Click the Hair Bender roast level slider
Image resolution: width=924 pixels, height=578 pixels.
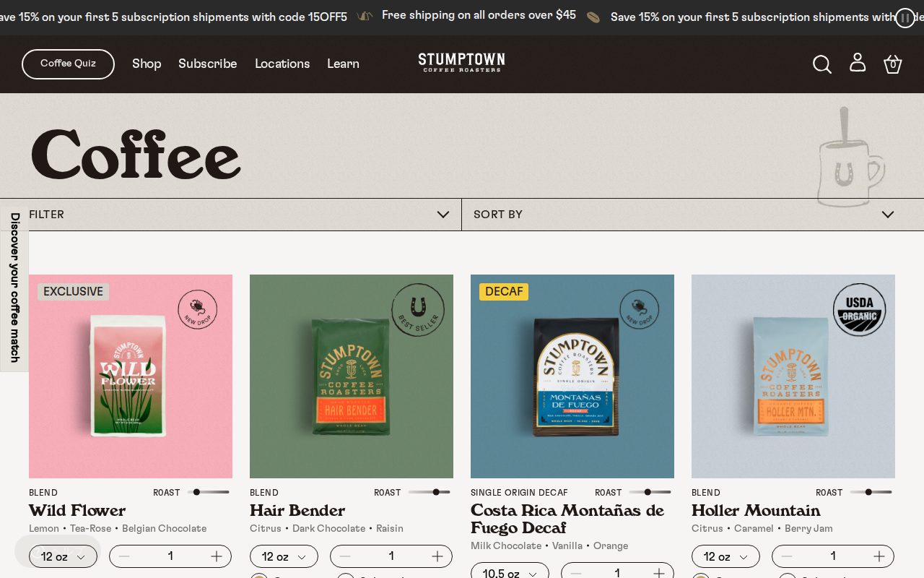(430, 492)
